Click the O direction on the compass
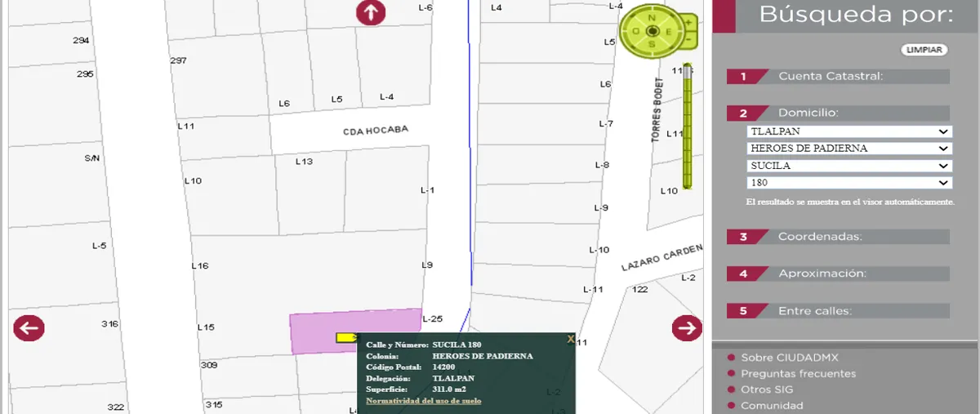 [635, 31]
